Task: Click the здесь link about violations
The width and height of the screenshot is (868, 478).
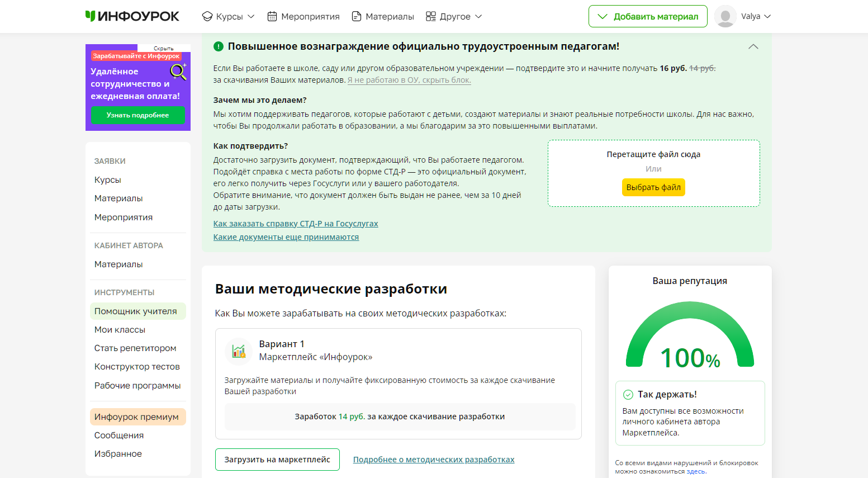Action: point(696,471)
